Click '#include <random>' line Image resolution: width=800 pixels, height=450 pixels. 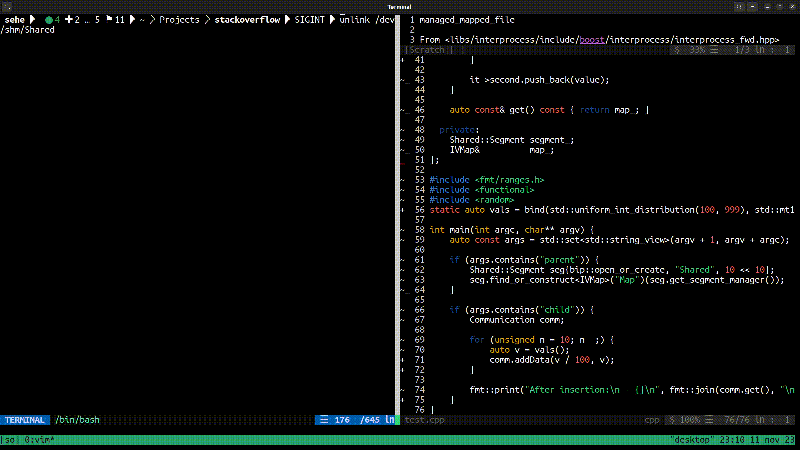(x=472, y=200)
